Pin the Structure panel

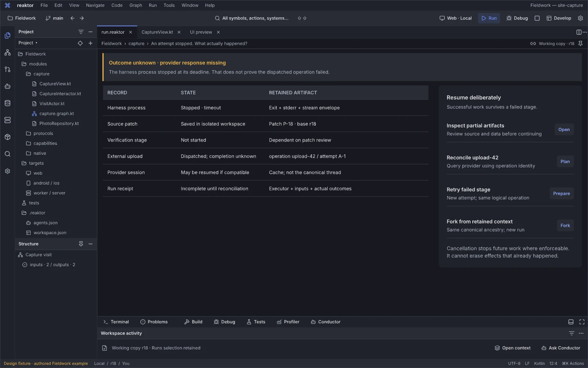tap(81, 244)
